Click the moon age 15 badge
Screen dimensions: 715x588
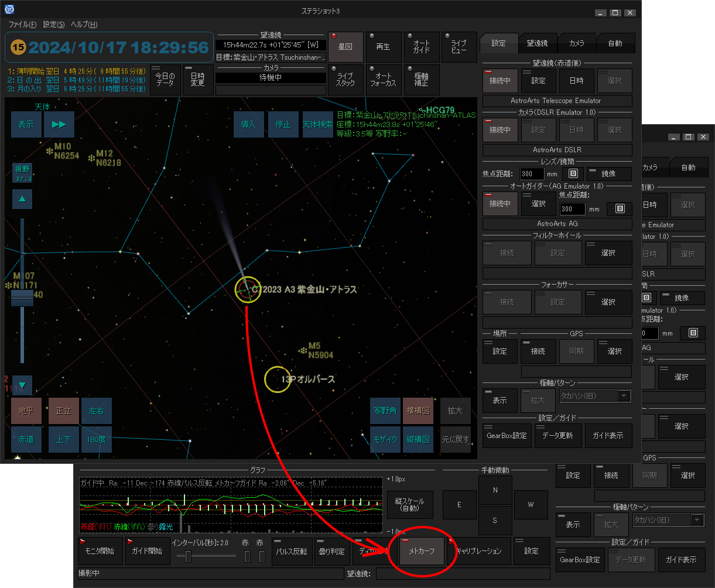pyautogui.click(x=19, y=47)
